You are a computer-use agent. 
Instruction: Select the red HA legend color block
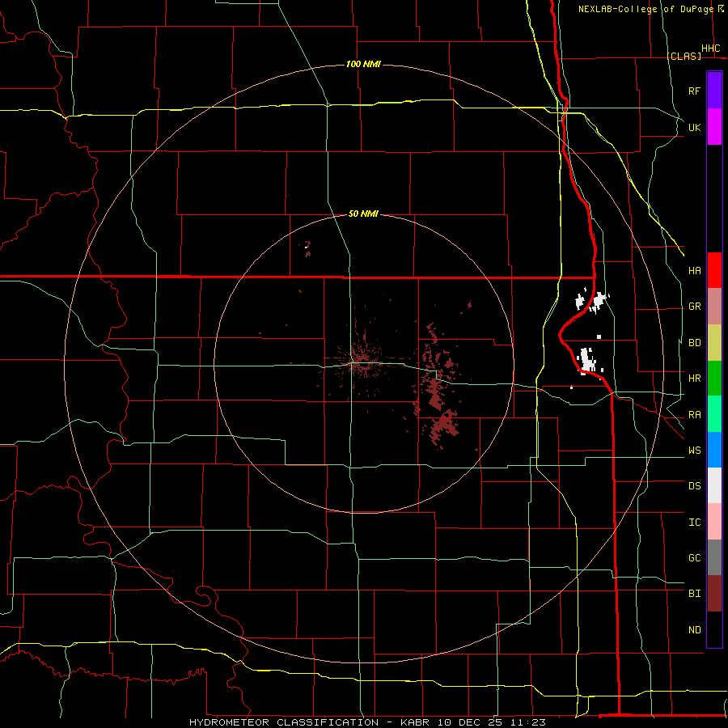point(714,270)
